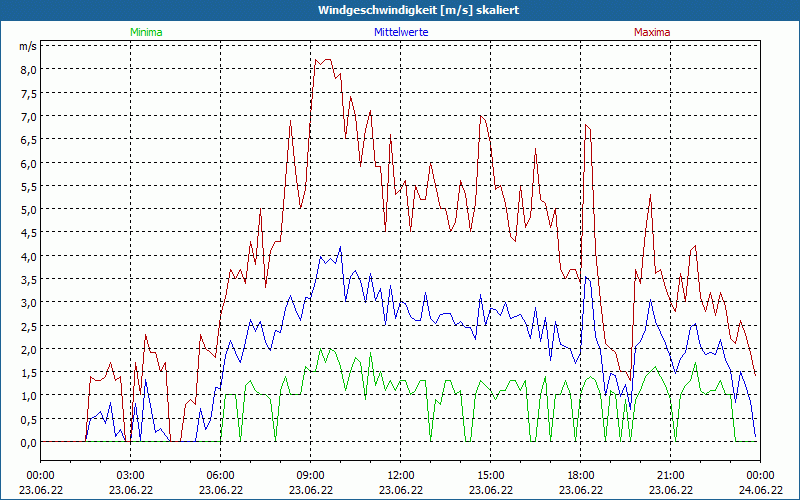This screenshot has width=800, height=500.
Task: Click the 06:00 time label
Action: [x=220, y=476]
